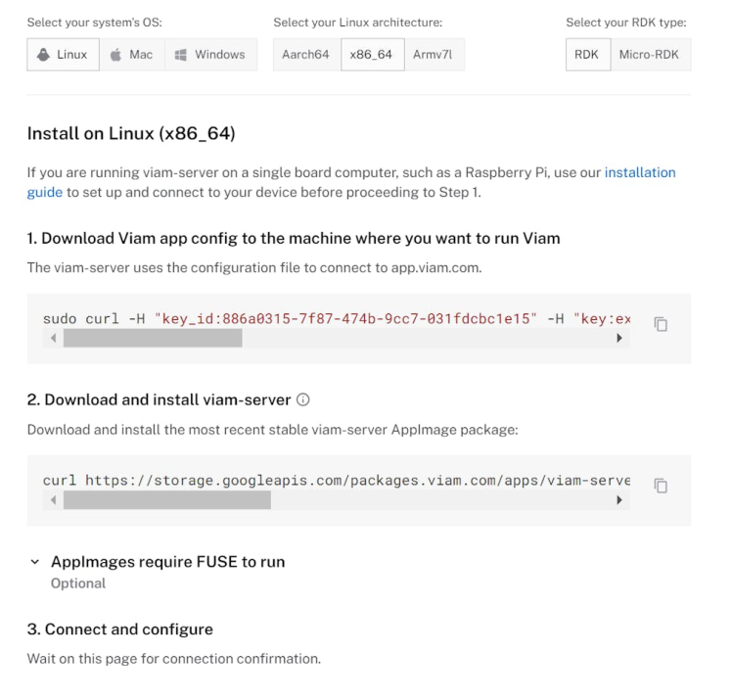The width and height of the screenshot is (732, 700).
Task: Select Linux as the system OS
Action: coord(63,55)
